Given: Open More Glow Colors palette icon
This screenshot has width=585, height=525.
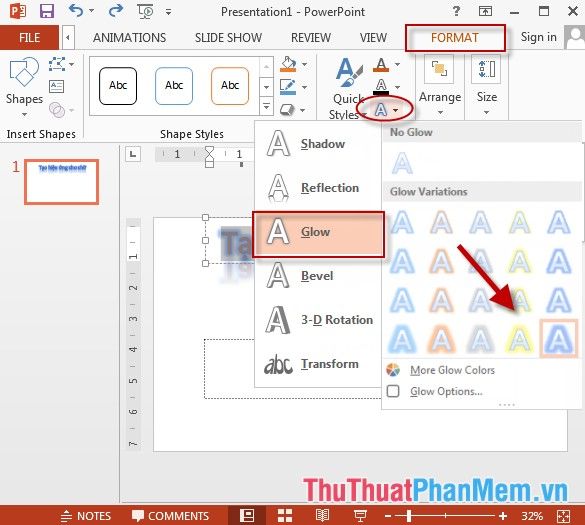Looking at the screenshot, I should click(x=393, y=370).
